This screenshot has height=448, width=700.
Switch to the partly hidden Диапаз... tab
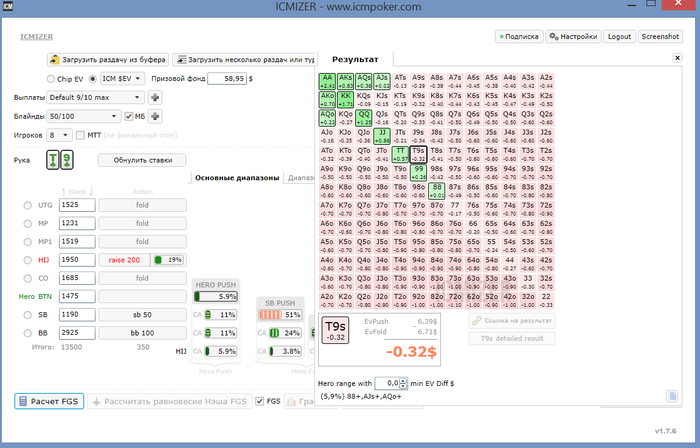[300, 178]
